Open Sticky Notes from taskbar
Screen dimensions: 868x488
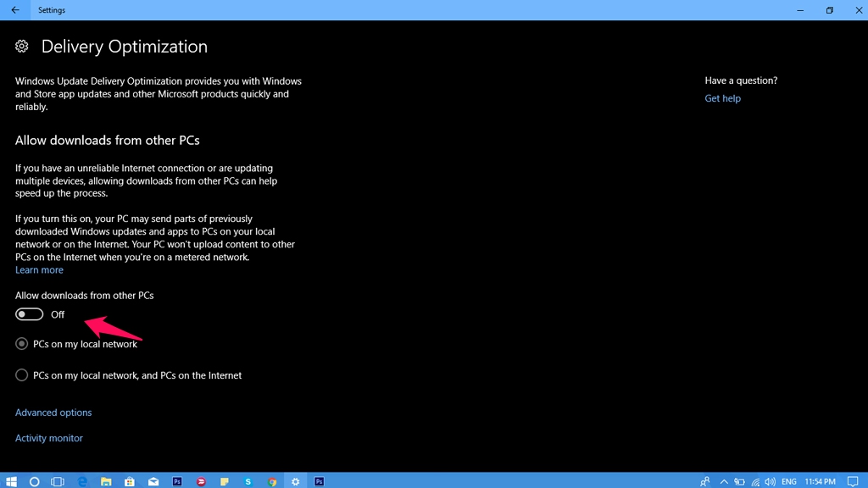pos(224,481)
